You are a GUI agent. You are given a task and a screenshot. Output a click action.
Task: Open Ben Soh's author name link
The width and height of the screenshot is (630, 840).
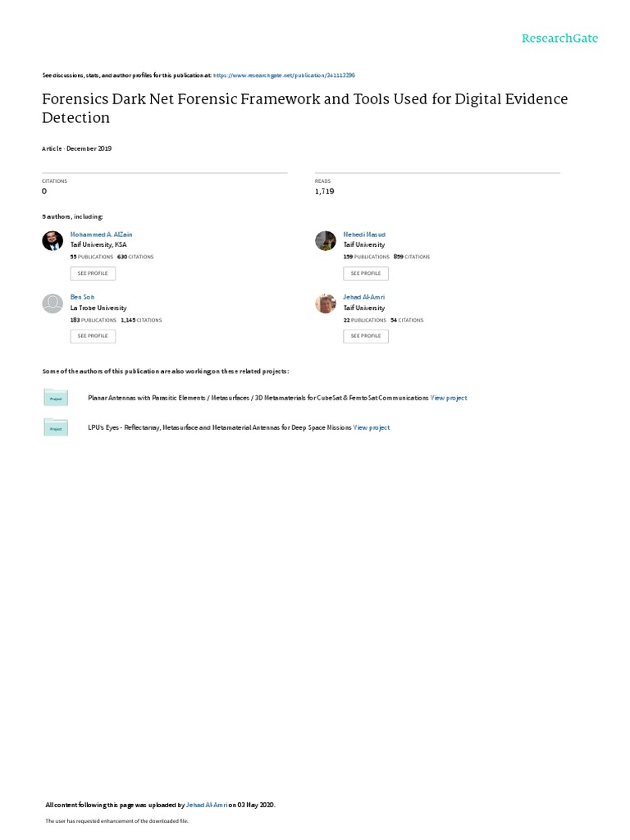pos(82,297)
